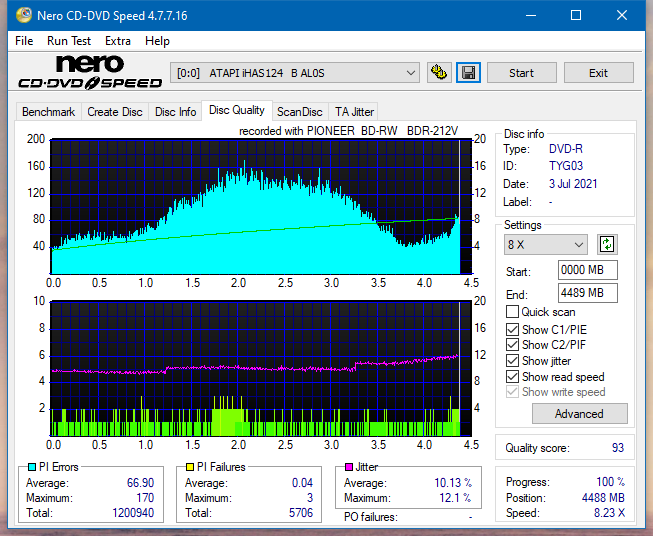Image resolution: width=653 pixels, height=536 pixels.
Task: Toggle Show jitter checkbox
Action: click(x=512, y=360)
